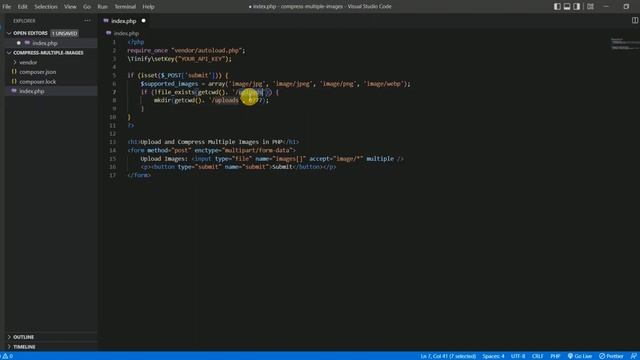The width and height of the screenshot is (640, 360).
Task: Select index.php under Open Editors
Action: tap(44, 43)
